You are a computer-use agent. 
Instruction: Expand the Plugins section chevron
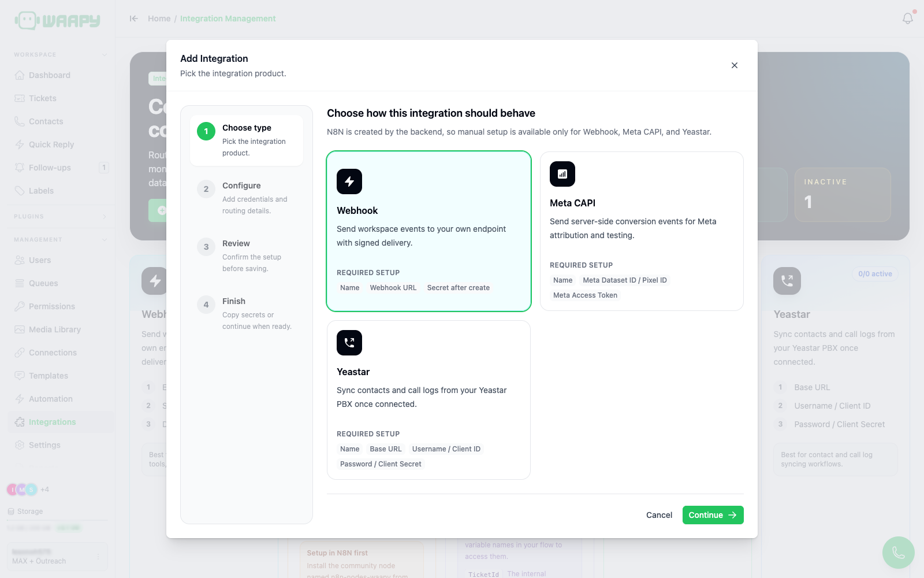105,217
